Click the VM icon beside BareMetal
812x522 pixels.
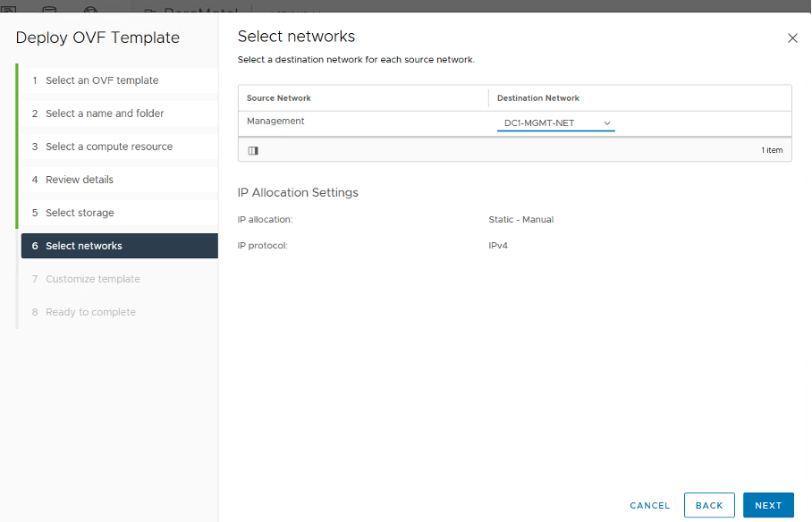[x=149, y=10]
